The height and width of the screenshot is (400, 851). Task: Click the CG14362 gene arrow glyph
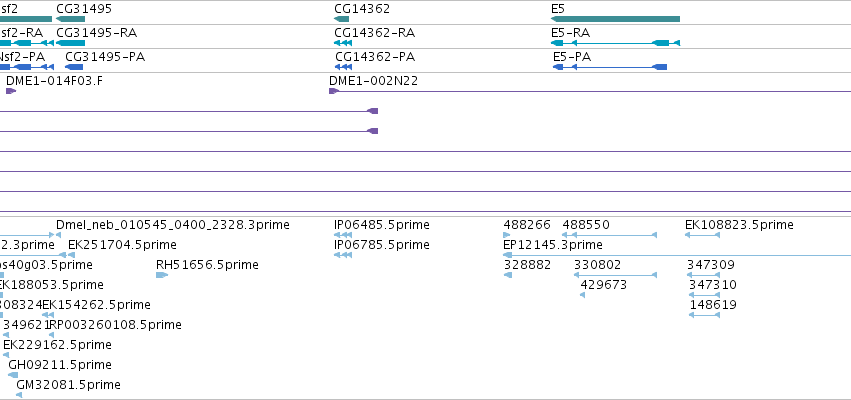tap(341, 19)
